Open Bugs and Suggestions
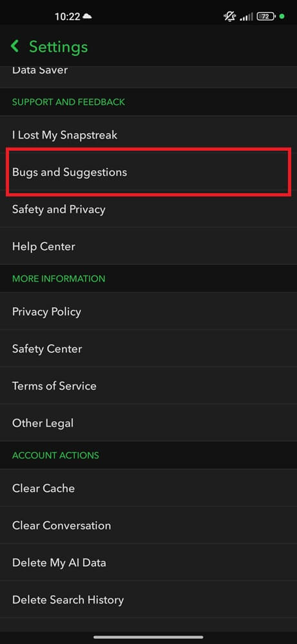 [x=148, y=172]
